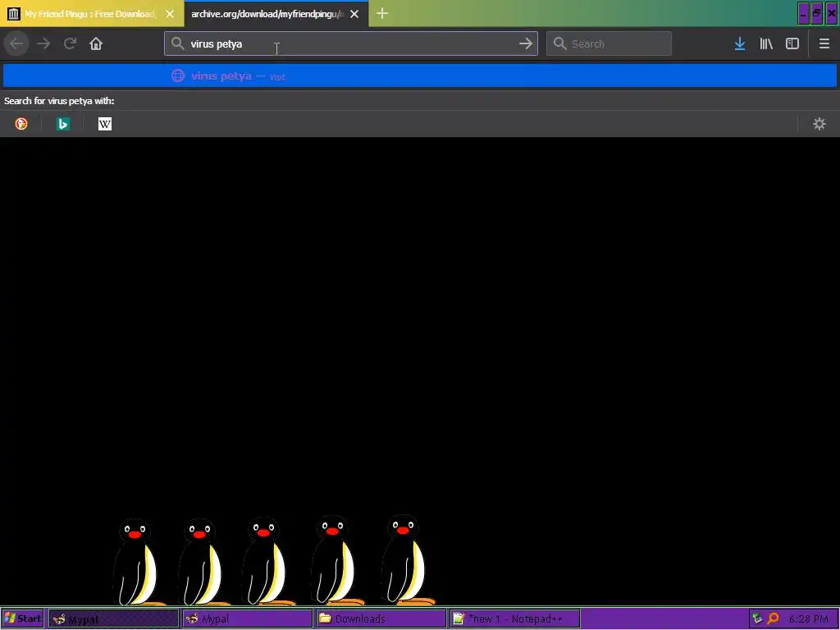Open search settings gear
The height and width of the screenshot is (630, 840).
(819, 124)
